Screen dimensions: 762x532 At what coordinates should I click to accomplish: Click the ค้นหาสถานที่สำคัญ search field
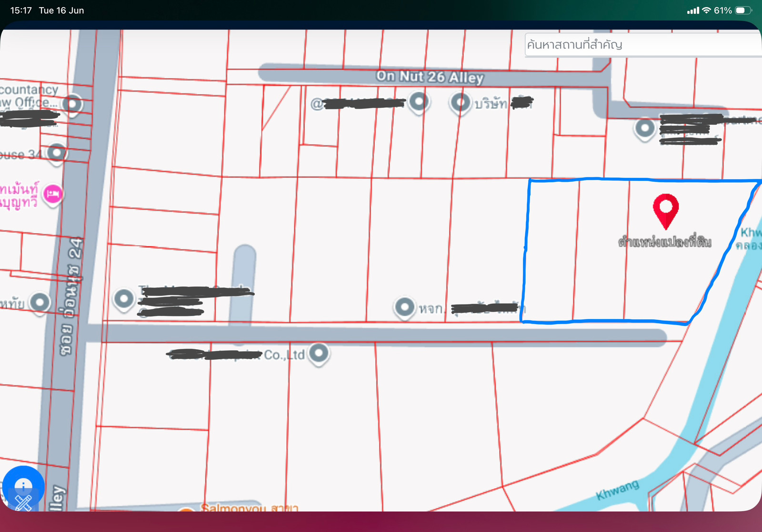pos(643,45)
